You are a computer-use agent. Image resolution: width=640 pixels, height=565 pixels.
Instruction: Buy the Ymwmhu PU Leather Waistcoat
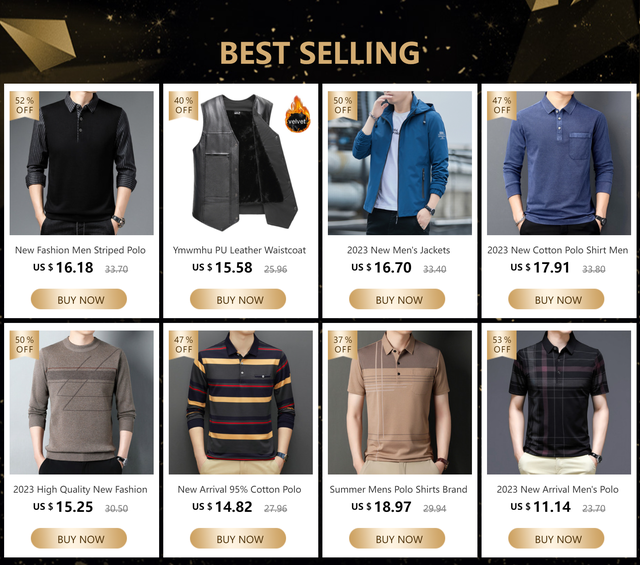(x=238, y=299)
